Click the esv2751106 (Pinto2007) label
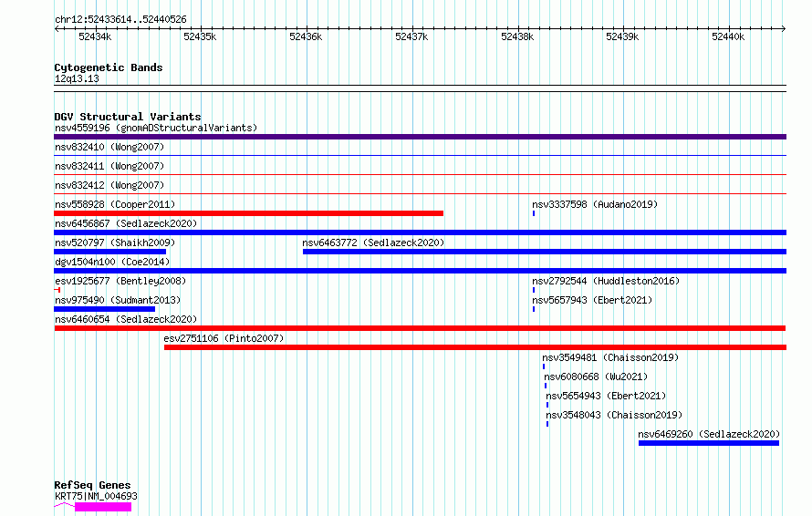The width and height of the screenshot is (812, 516). (x=224, y=338)
